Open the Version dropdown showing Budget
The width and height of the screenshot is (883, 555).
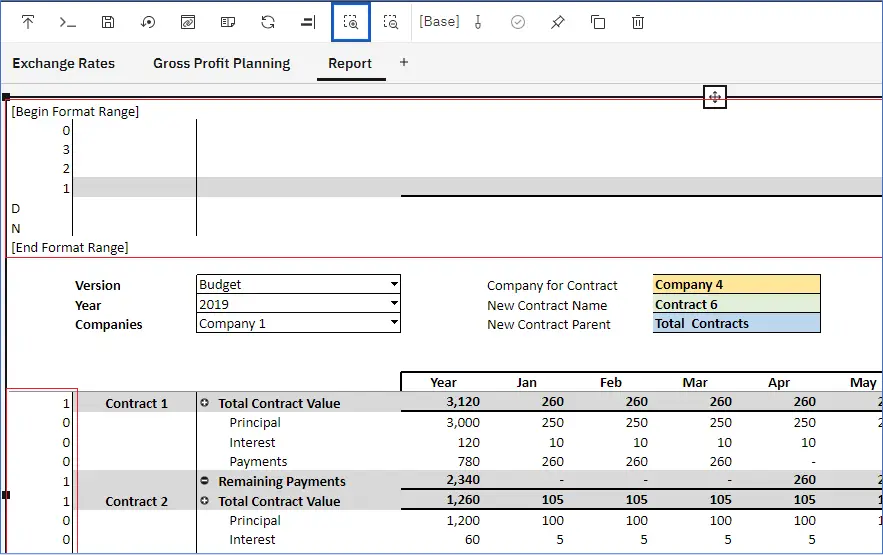(393, 285)
